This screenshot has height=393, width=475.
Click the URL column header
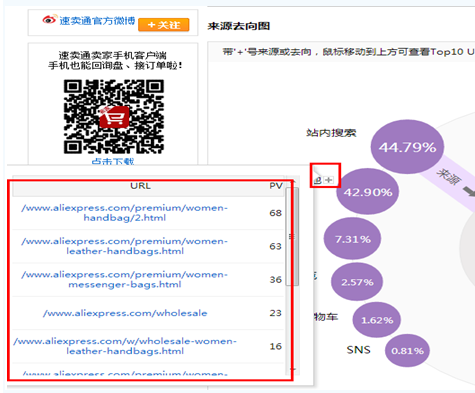[x=140, y=186]
